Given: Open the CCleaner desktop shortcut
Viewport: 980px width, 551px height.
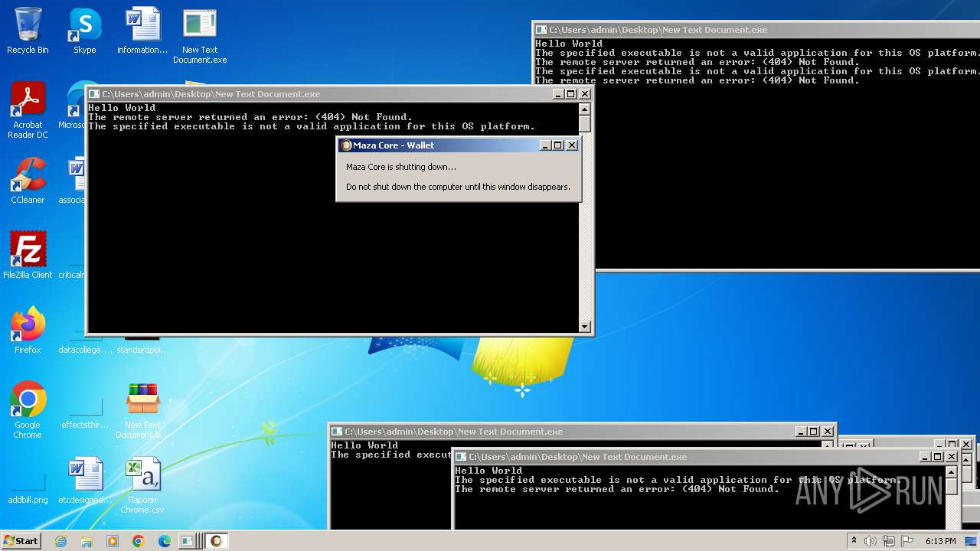Looking at the screenshot, I should point(28,181).
